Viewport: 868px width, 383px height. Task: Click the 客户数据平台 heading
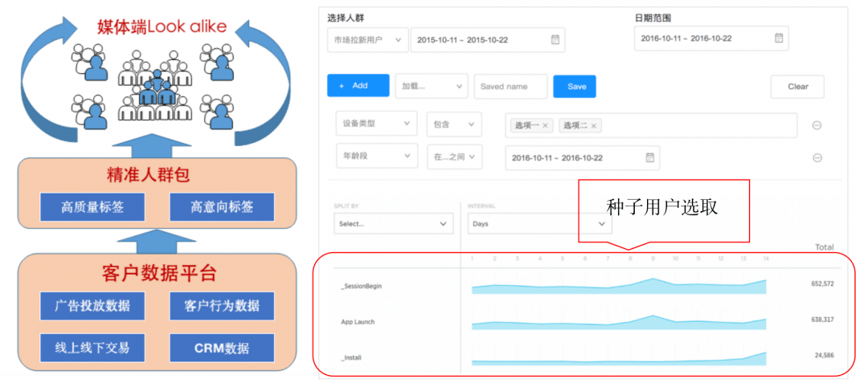(x=159, y=273)
